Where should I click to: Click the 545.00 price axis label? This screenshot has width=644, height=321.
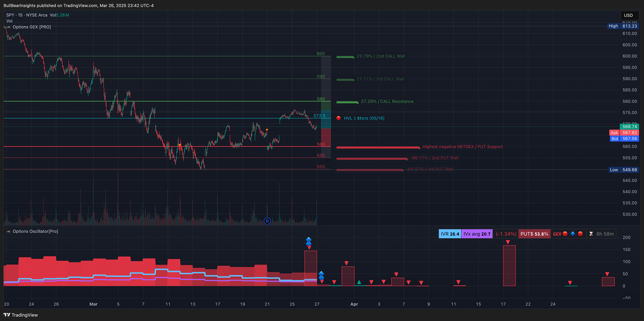[x=629, y=180]
